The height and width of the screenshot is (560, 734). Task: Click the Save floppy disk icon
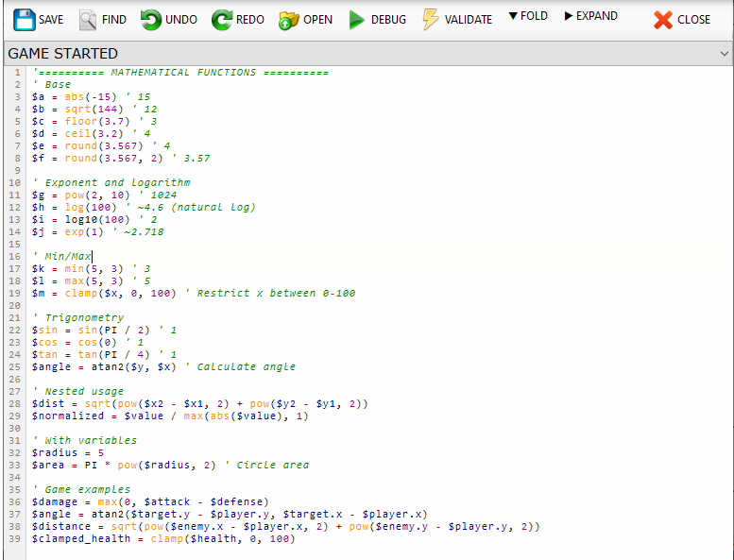tap(24, 19)
